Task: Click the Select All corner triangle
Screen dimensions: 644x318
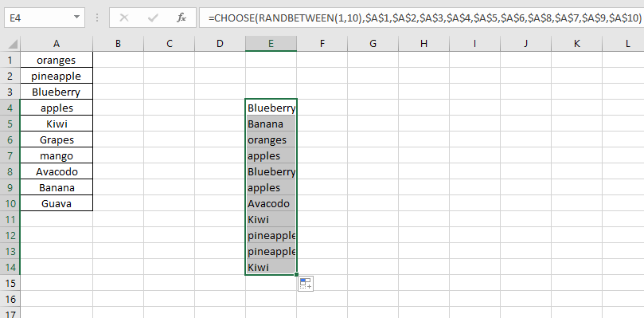Action: 13,44
